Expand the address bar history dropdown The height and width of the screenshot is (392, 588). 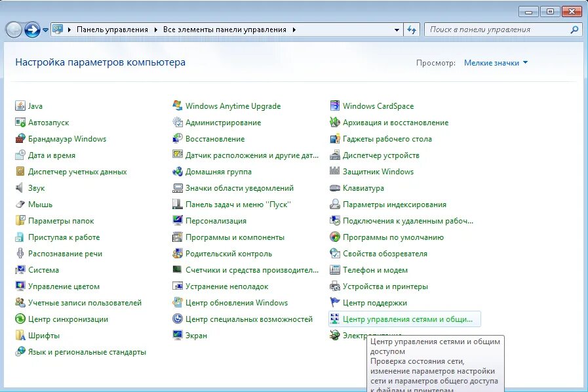click(x=397, y=29)
